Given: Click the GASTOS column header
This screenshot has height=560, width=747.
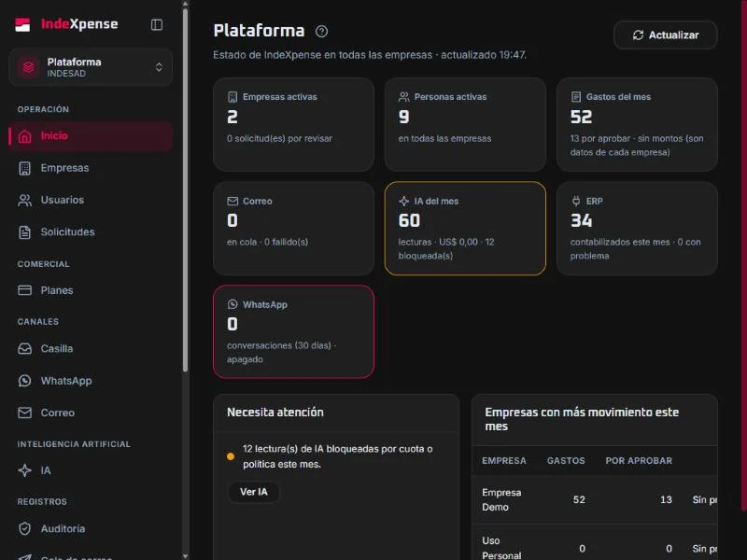Looking at the screenshot, I should tap(566, 461).
